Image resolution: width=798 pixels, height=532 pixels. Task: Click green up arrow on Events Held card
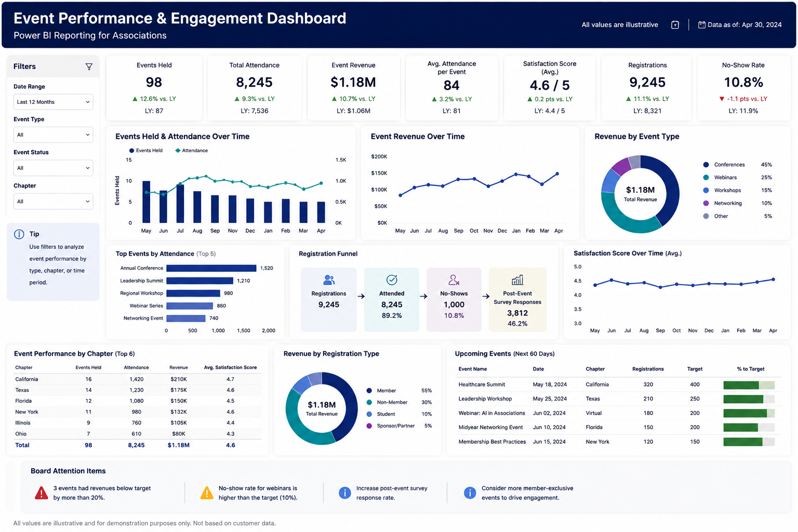pyautogui.click(x=135, y=99)
